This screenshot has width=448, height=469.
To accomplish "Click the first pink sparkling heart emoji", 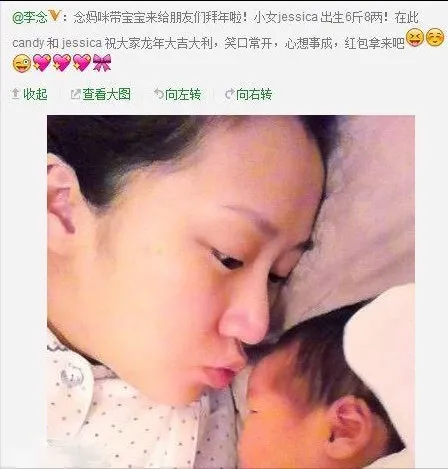I will tap(42, 63).
